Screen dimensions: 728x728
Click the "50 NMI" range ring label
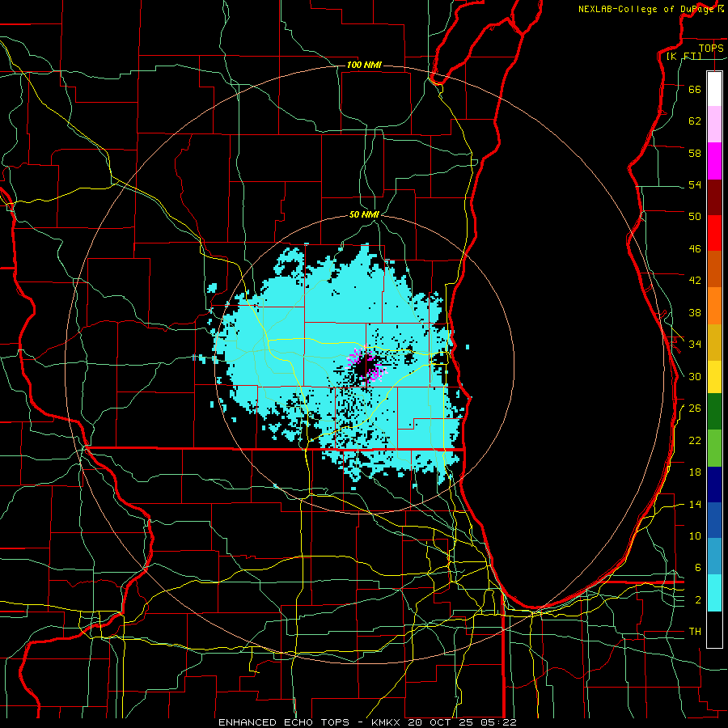(364, 214)
